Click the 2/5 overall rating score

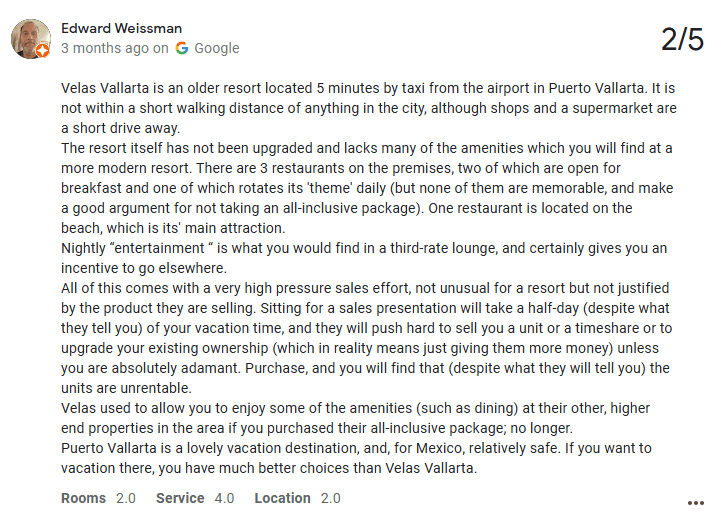(x=682, y=40)
